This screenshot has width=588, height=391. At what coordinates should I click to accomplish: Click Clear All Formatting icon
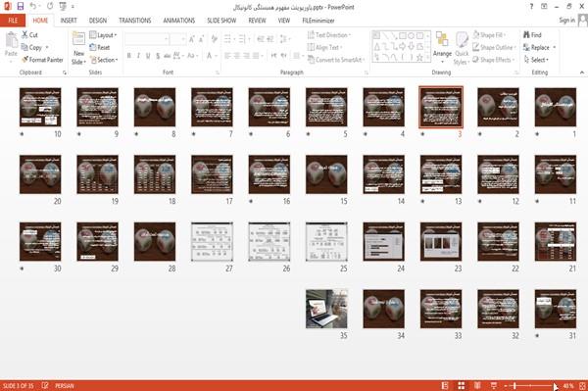tap(214, 39)
